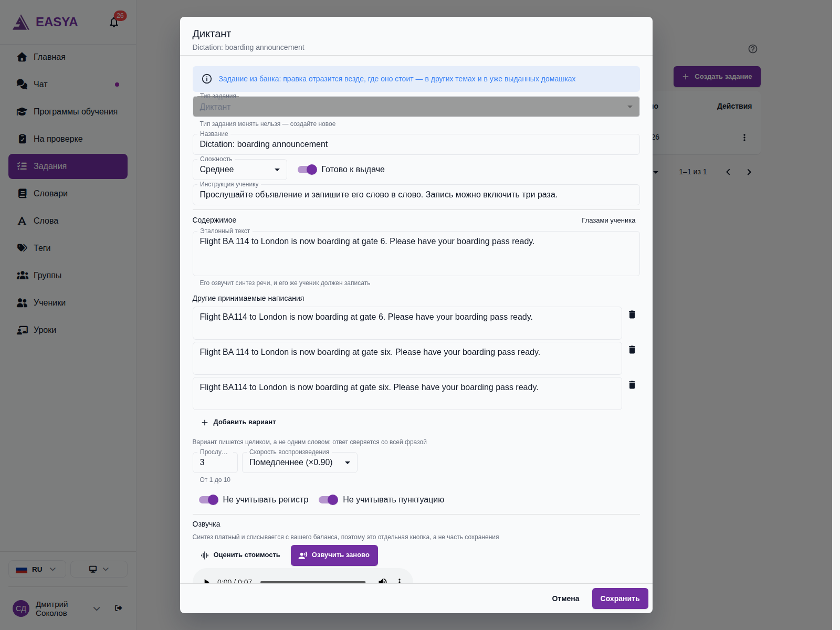
Task: Go to the next table page
Action: coord(749,172)
